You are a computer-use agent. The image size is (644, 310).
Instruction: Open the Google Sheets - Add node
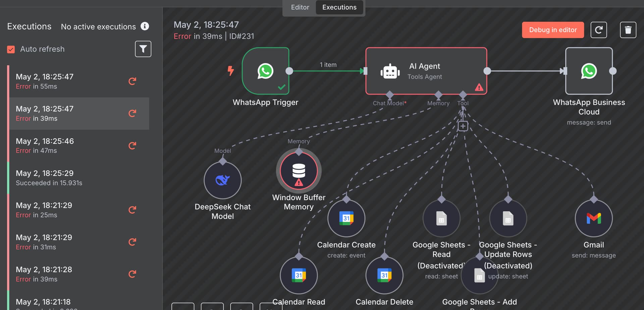(x=479, y=275)
